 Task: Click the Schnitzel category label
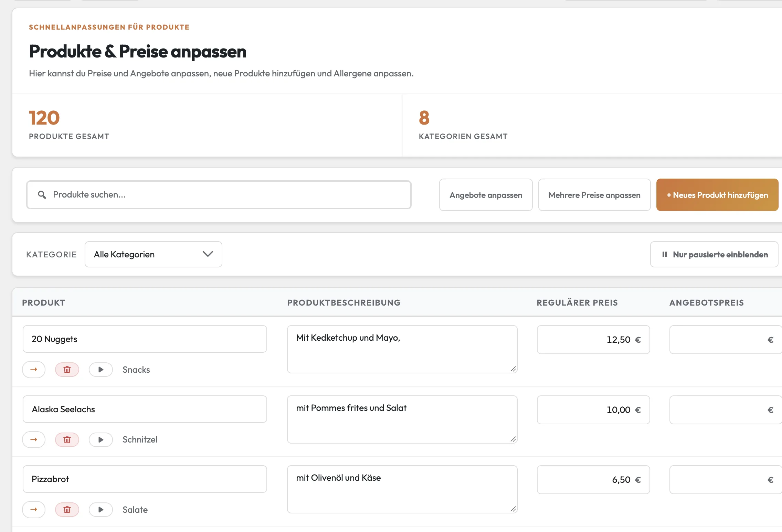(x=140, y=439)
